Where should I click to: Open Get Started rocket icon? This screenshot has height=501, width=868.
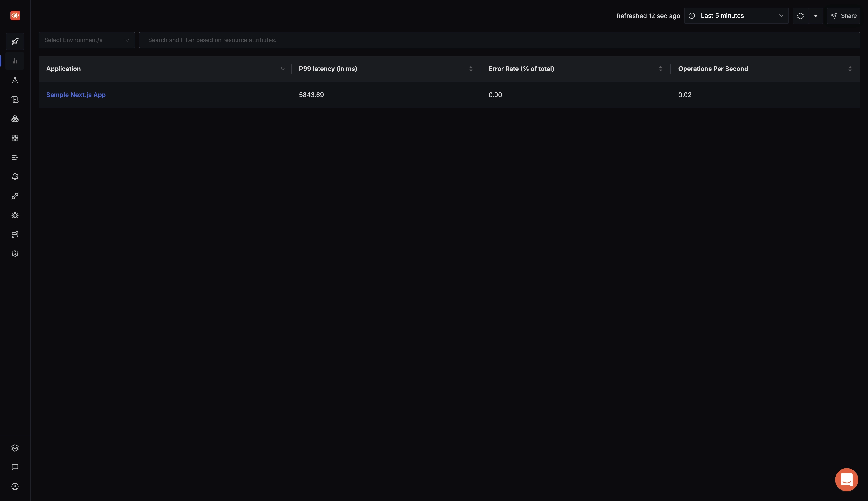[x=15, y=42]
